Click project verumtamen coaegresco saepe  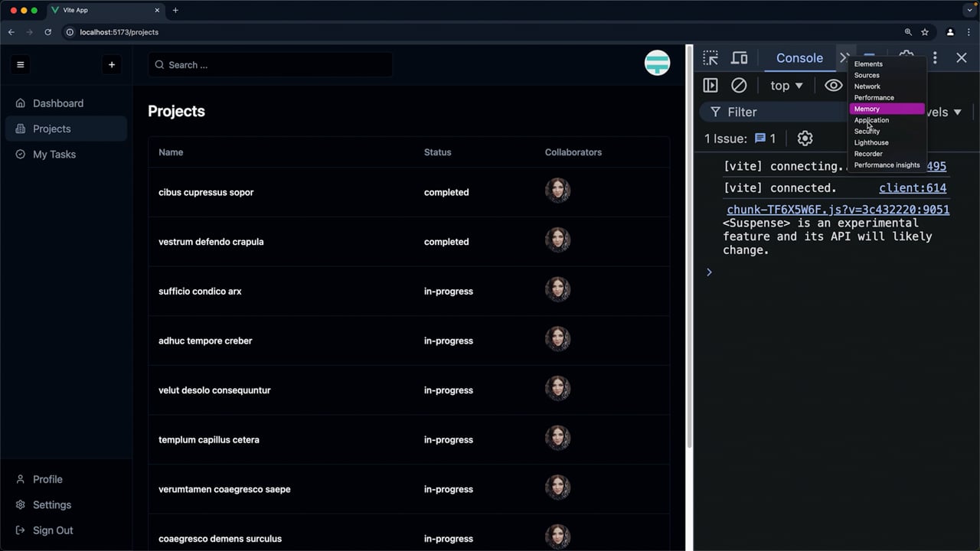coord(224,490)
